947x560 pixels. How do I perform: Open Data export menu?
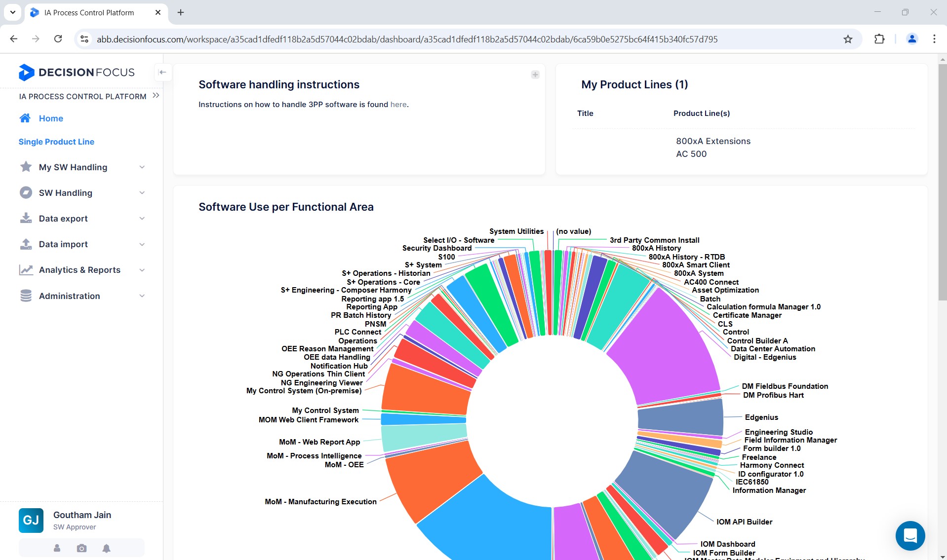click(x=63, y=219)
